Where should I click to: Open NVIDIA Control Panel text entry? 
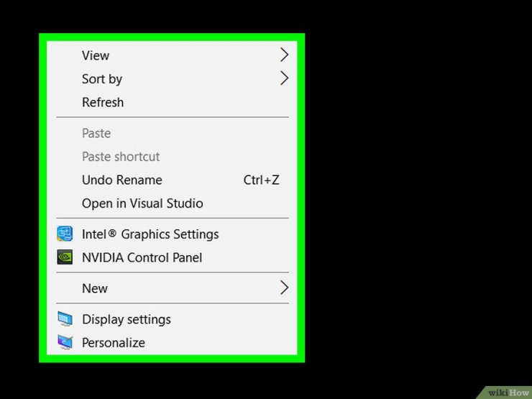(142, 257)
